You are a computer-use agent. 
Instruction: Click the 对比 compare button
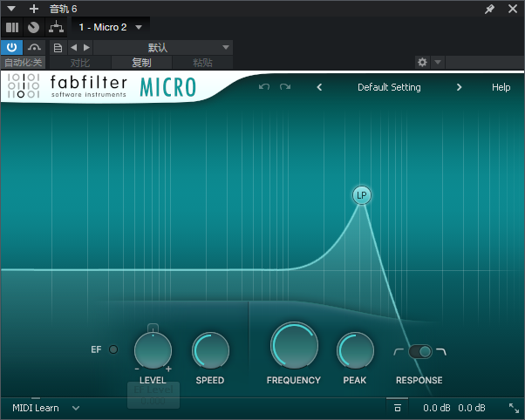80,63
